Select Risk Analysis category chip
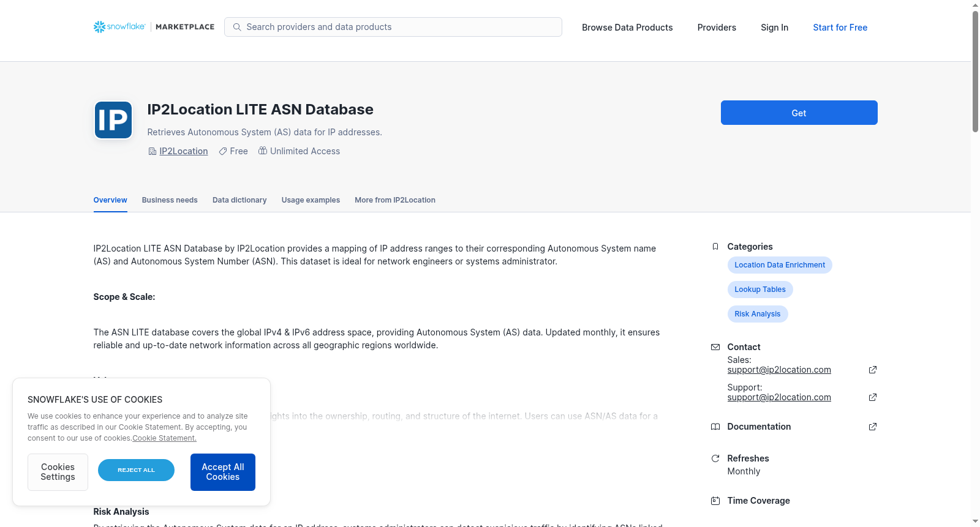Image resolution: width=980 pixels, height=527 pixels. click(758, 314)
